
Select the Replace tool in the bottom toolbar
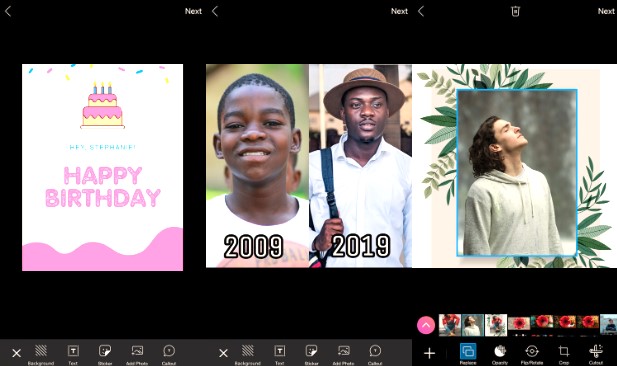coord(468,353)
